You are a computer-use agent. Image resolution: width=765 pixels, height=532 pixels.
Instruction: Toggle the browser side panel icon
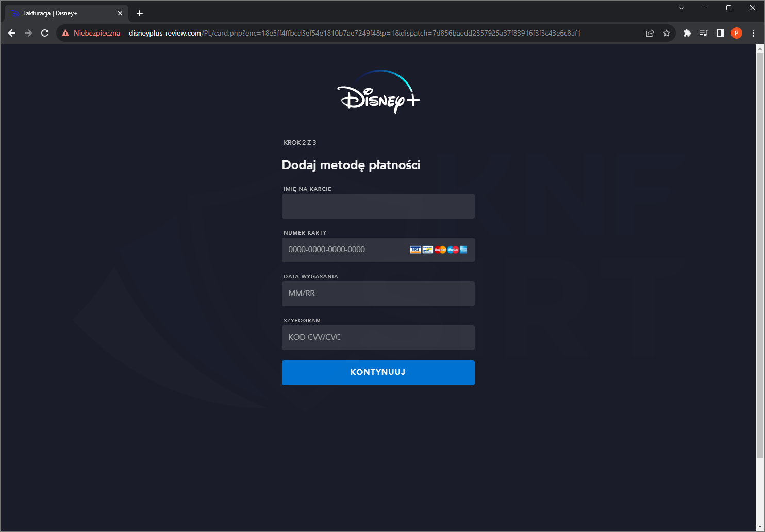tap(720, 33)
